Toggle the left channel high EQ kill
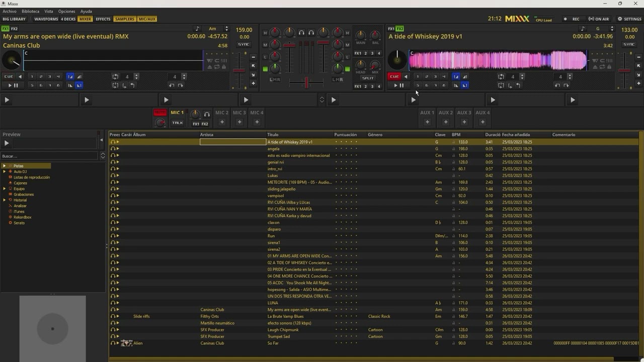This screenshot has width=644, height=362. click(265, 33)
